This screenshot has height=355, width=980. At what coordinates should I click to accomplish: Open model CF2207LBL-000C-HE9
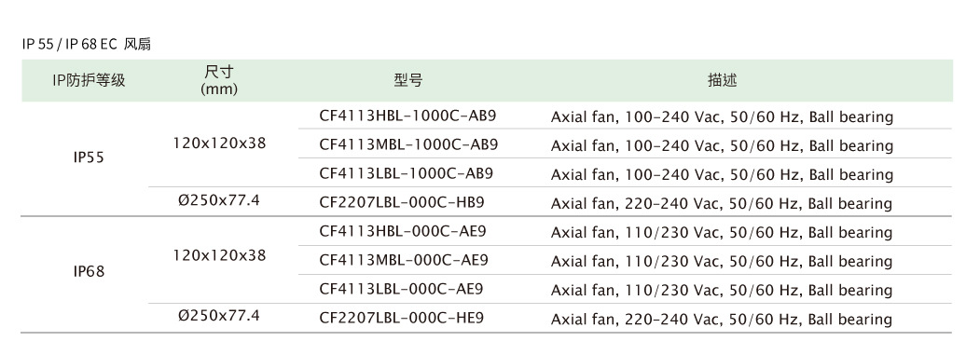click(401, 318)
